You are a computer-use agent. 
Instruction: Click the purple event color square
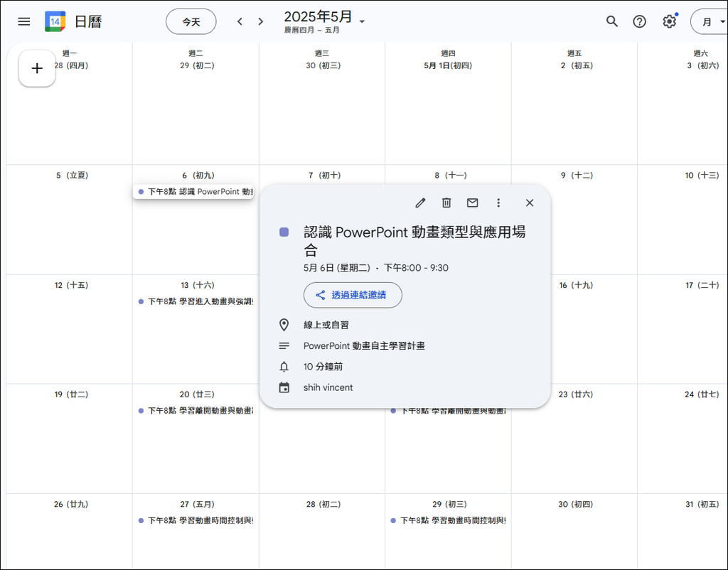[x=284, y=232]
